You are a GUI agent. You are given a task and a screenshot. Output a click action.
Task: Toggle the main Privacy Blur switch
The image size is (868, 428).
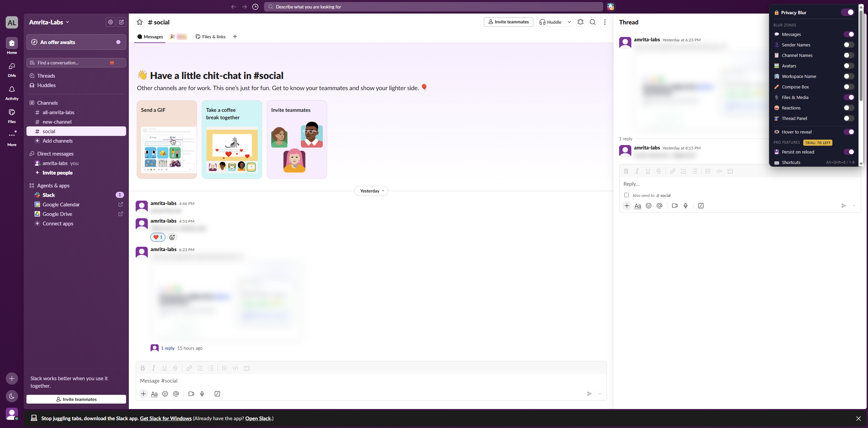coord(848,13)
